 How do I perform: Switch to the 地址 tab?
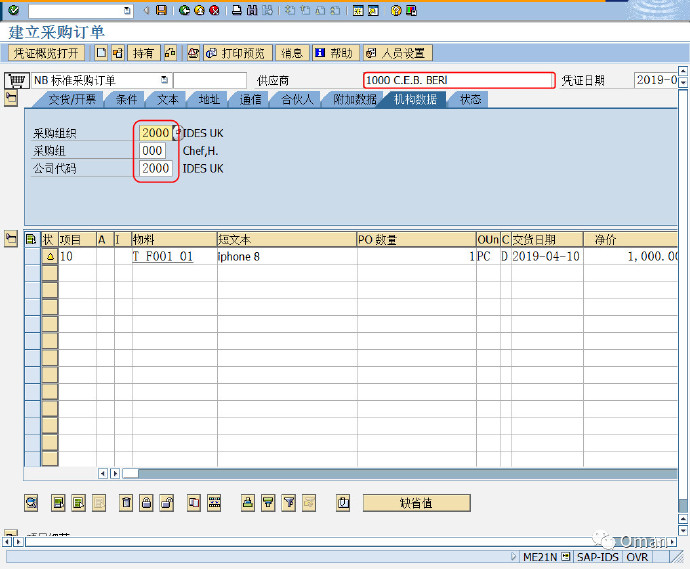(209, 99)
